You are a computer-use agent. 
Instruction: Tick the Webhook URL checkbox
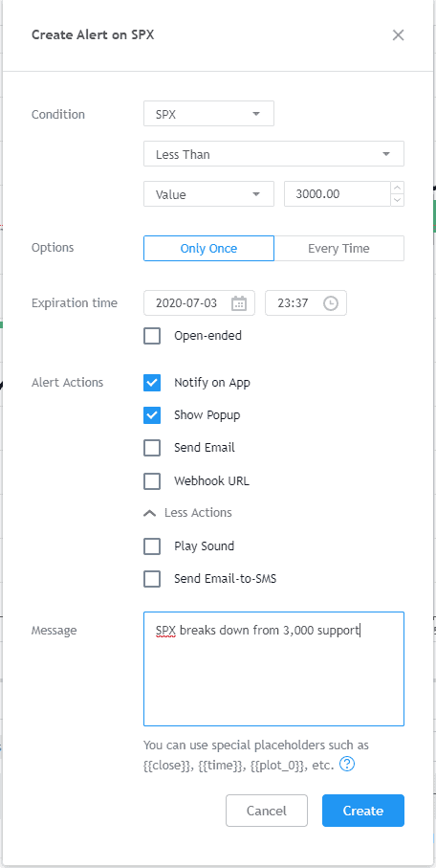pyautogui.click(x=152, y=481)
